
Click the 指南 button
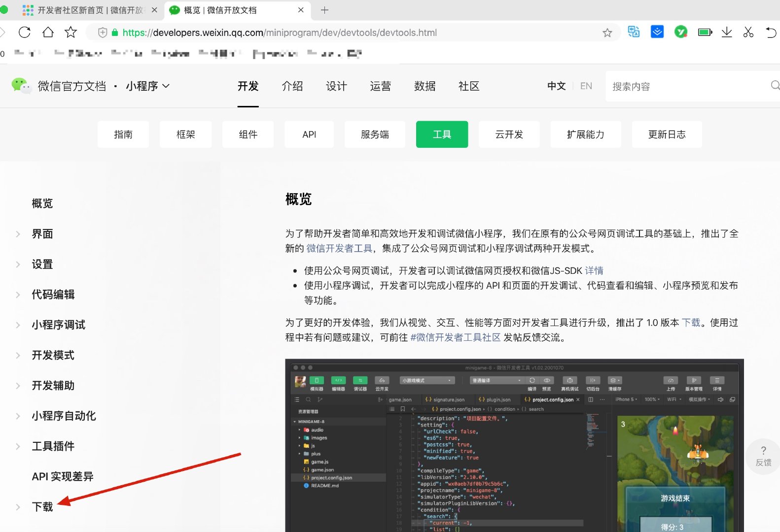point(123,134)
